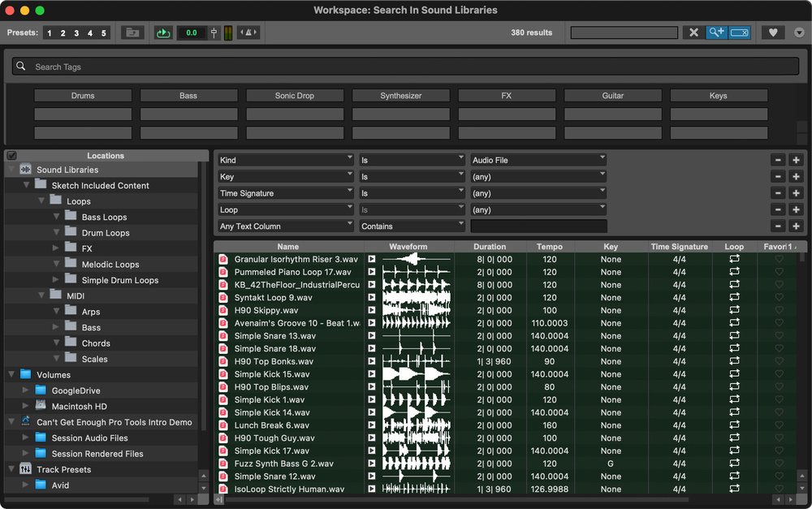Click the Track Presets fader icon
The height and width of the screenshot is (509, 812).
[26, 469]
